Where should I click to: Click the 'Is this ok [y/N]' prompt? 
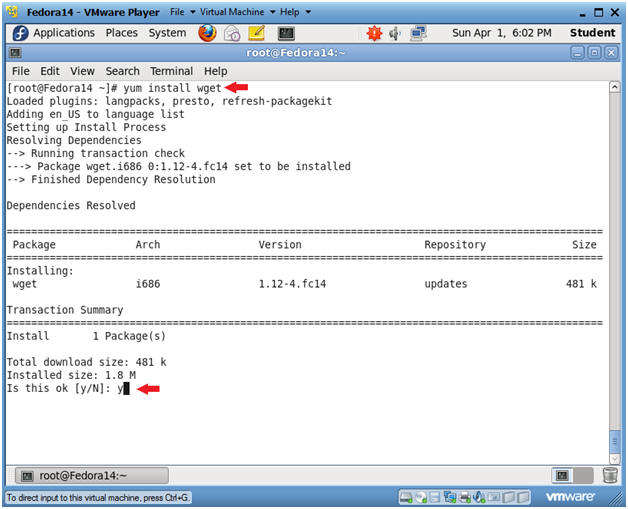[58, 388]
